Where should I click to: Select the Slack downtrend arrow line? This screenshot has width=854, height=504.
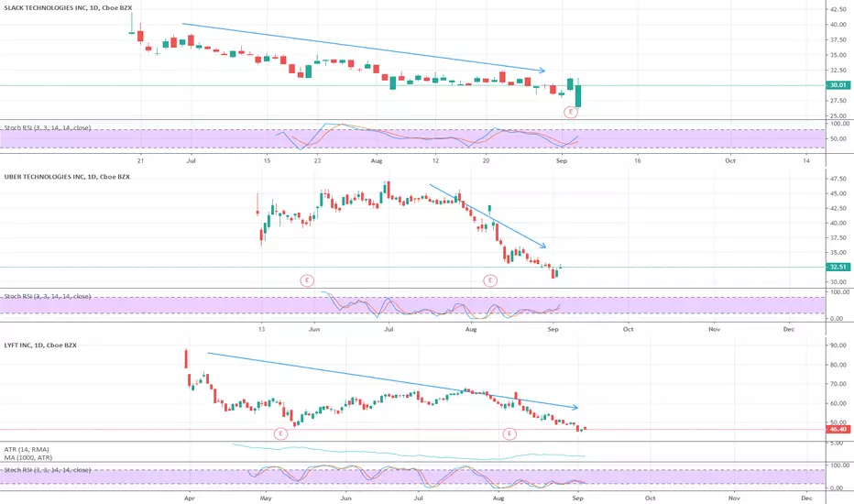click(363, 47)
